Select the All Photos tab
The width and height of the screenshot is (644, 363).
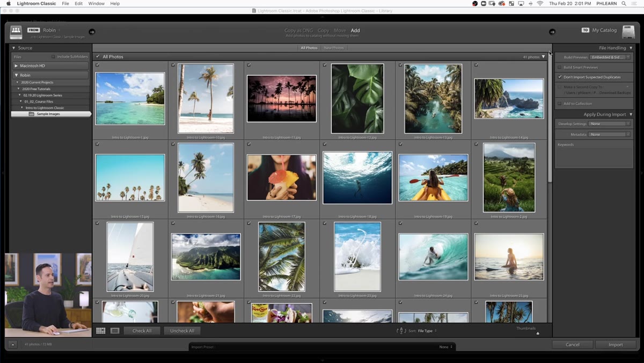(309, 48)
